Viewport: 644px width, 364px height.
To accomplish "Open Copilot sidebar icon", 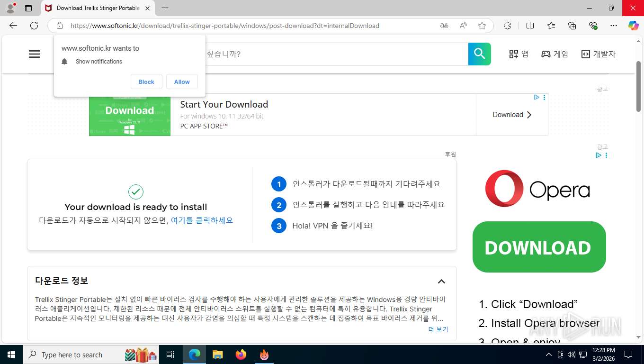I will (x=634, y=26).
